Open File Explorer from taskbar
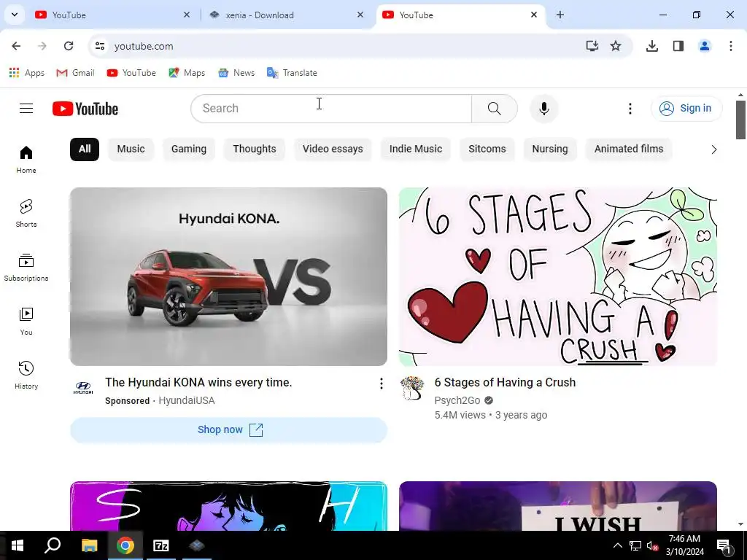747x560 pixels. 89,545
